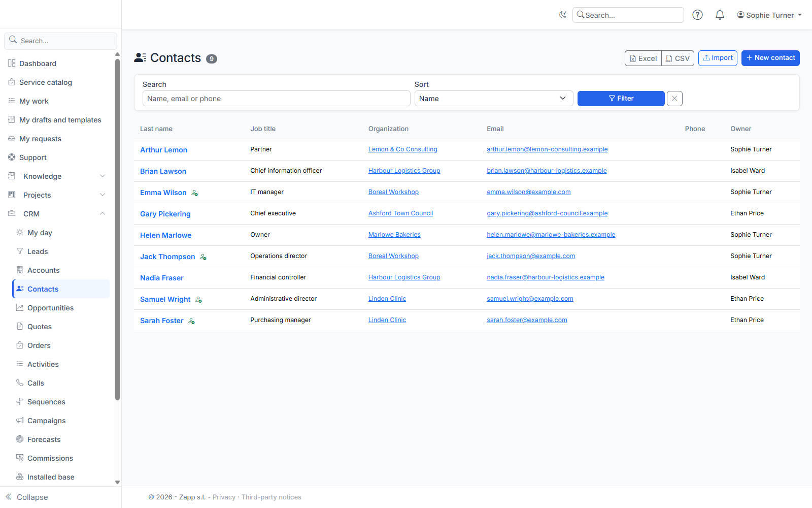Create a New contact
Viewport: 812px width, 508px height.
click(770, 58)
